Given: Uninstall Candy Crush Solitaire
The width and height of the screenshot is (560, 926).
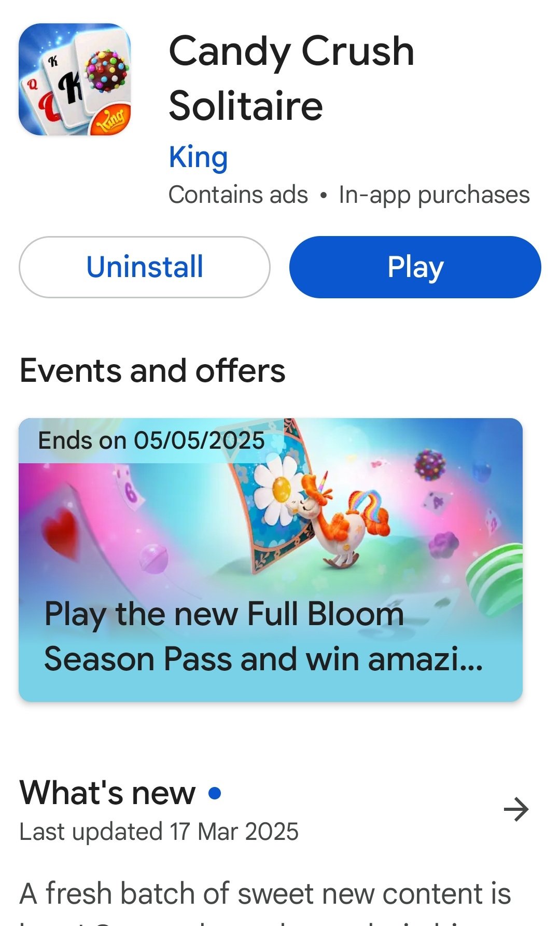Looking at the screenshot, I should pyautogui.click(x=145, y=267).
